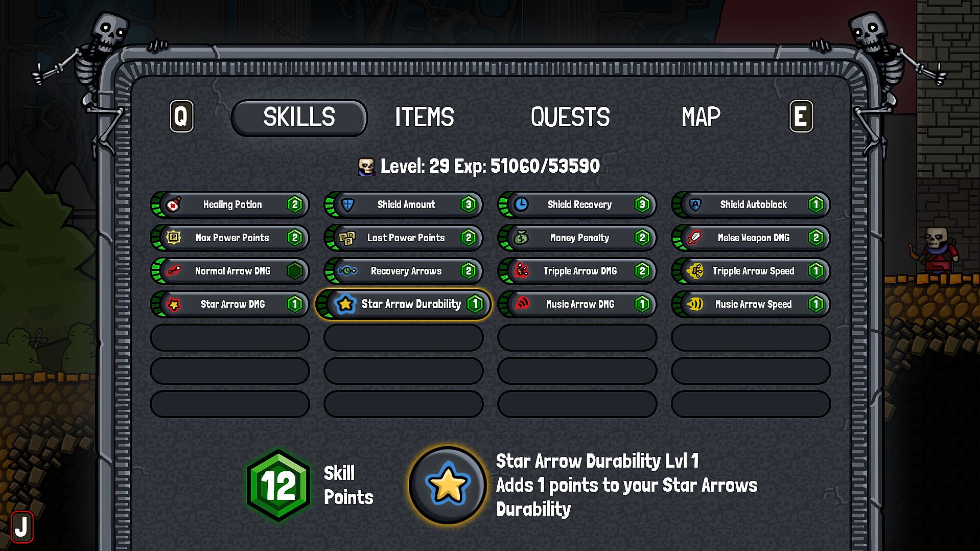Viewport: 980px width, 551px height.
Task: Select the Money Penalty money bag icon
Action: coord(521,238)
